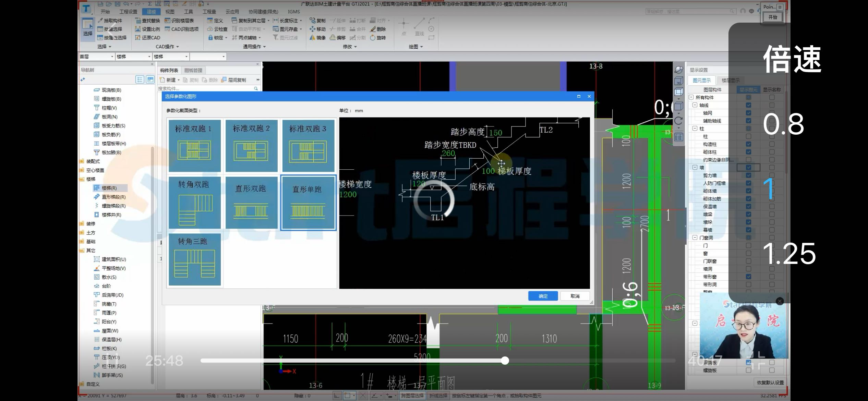
Task: Click the 删除 delete tool in ribbon
Action: click(378, 29)
